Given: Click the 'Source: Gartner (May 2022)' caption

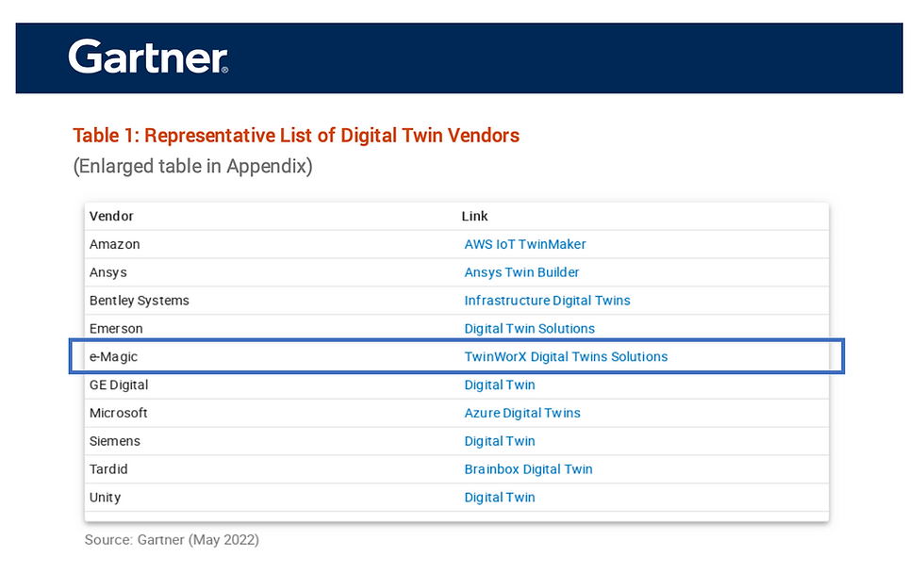Looking at the screenshot, I should pos(172,540).
